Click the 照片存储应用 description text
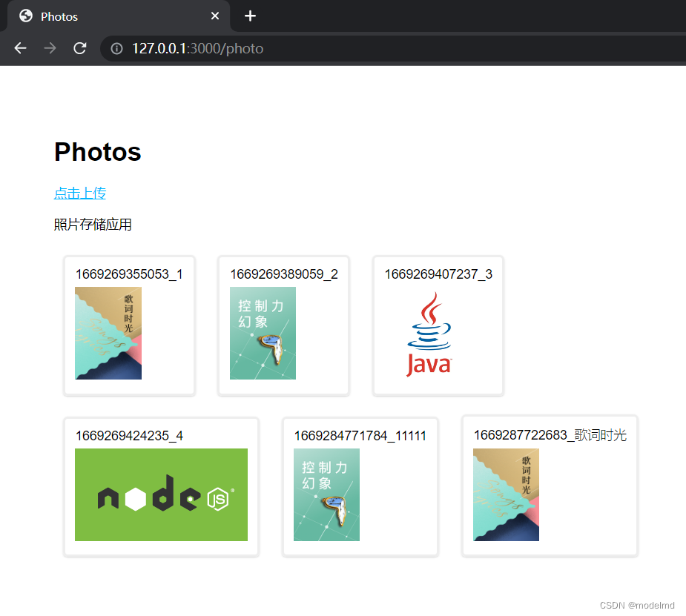 93,225
